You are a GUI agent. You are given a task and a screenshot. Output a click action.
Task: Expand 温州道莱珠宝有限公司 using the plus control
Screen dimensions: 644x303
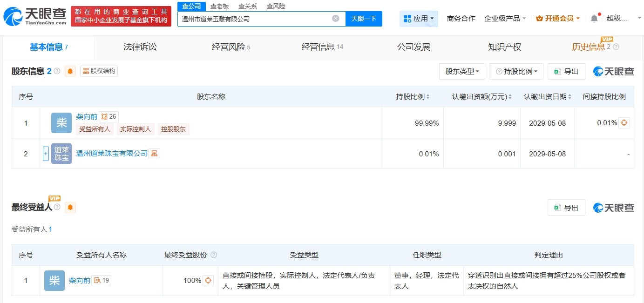pyautogui.click(x=45, y=153)
